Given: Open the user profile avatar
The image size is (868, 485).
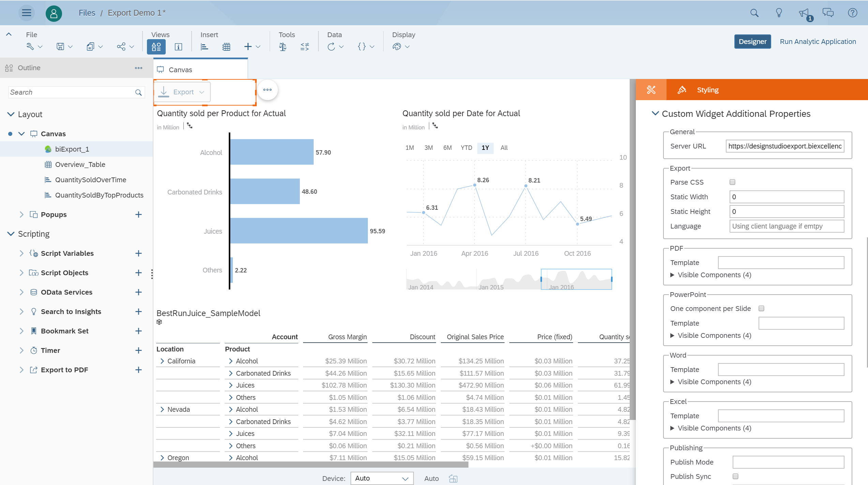Looking at the screenshot, I should (54, 13).
